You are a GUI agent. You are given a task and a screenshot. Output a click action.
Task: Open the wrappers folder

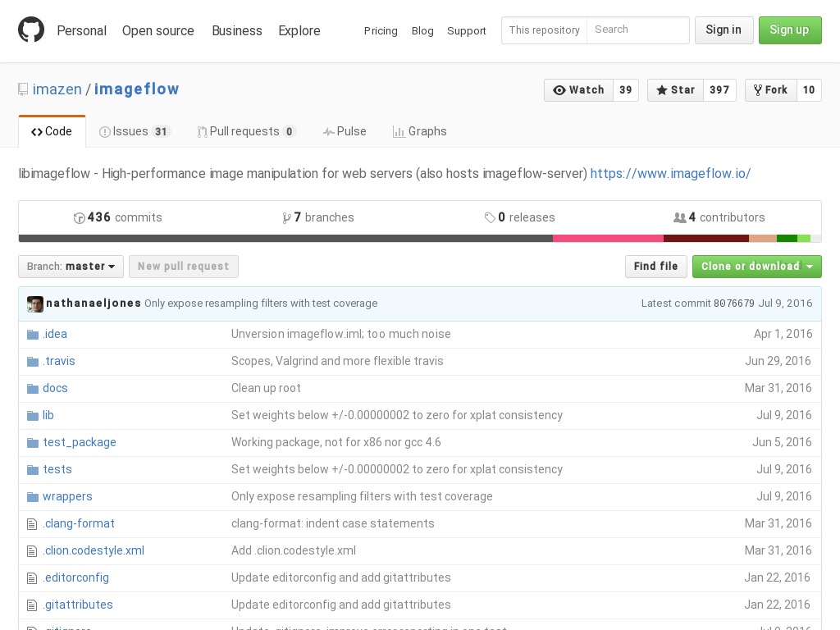(67, 496)
